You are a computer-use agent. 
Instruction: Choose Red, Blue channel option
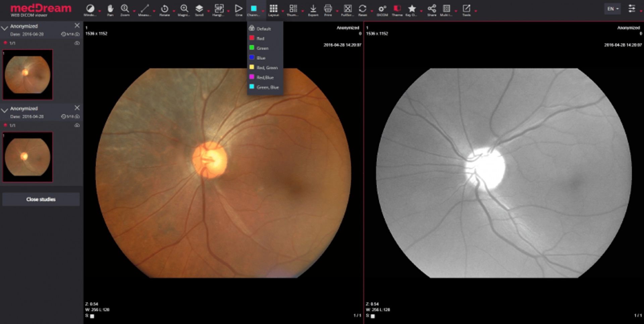pos(265,77)
